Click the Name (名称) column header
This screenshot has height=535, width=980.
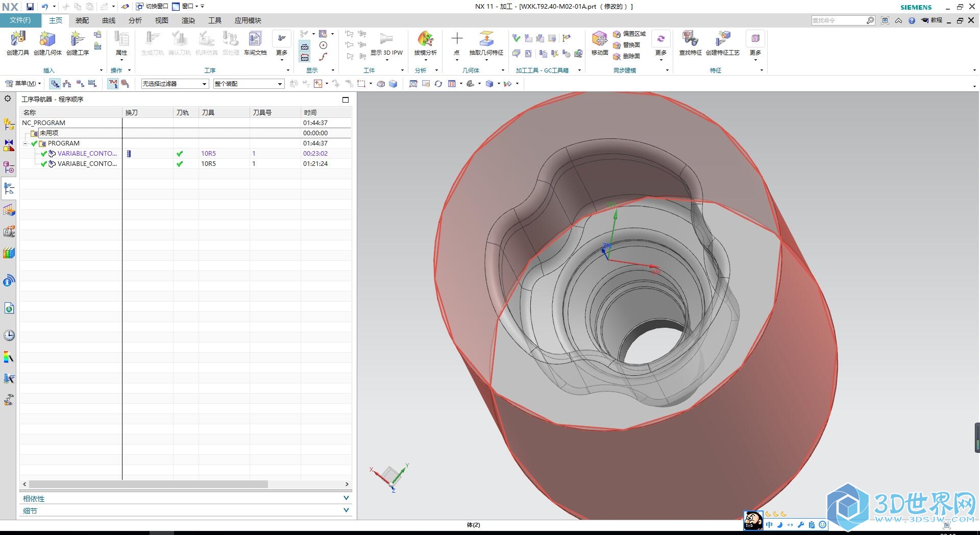[x=71, y=112]
